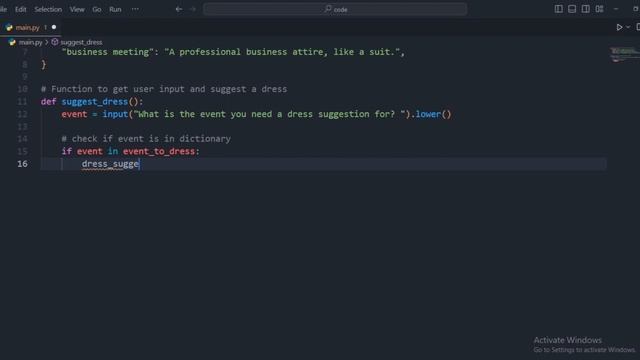
Task: Click line number 16 in the gutter
Action: coord(22,164)
